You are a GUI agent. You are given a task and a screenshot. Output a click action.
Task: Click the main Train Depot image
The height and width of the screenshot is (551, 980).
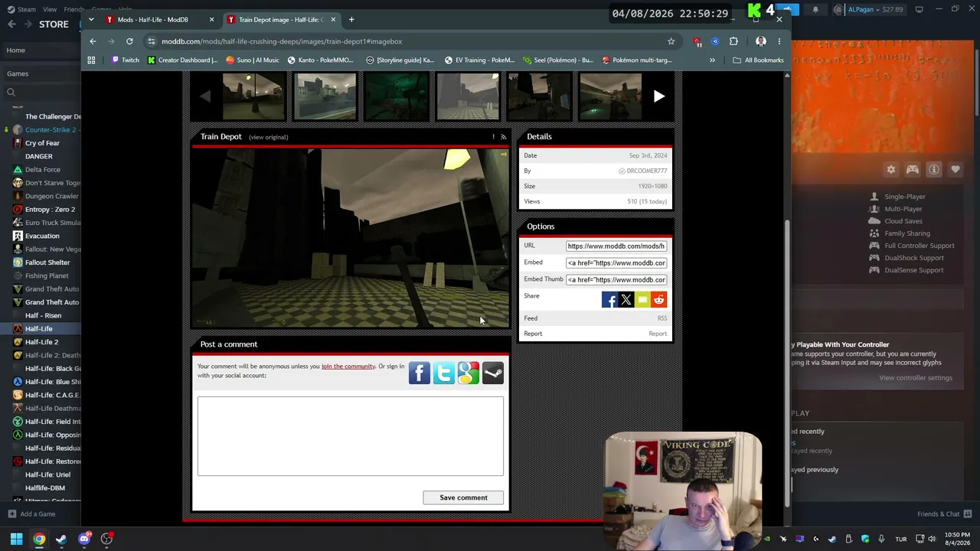pyautogui.click(x=350, y=238)
